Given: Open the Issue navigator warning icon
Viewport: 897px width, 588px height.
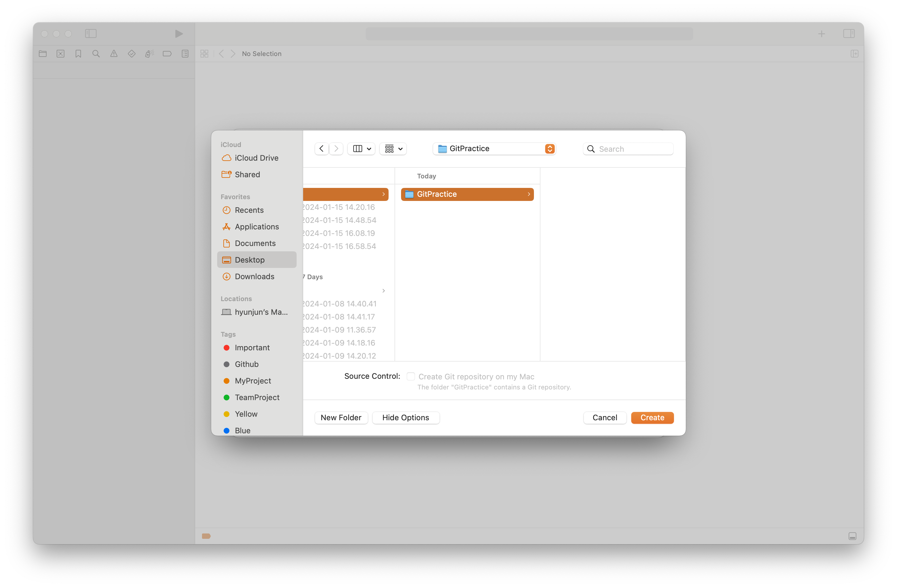Looking at the screenshot, I should (x=114, y=54).
